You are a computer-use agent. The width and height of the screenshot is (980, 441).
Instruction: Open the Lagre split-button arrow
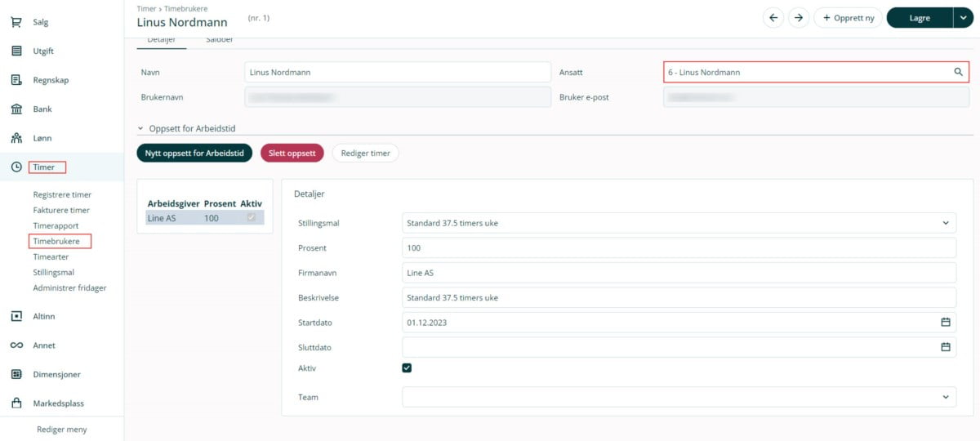point(962,18)
